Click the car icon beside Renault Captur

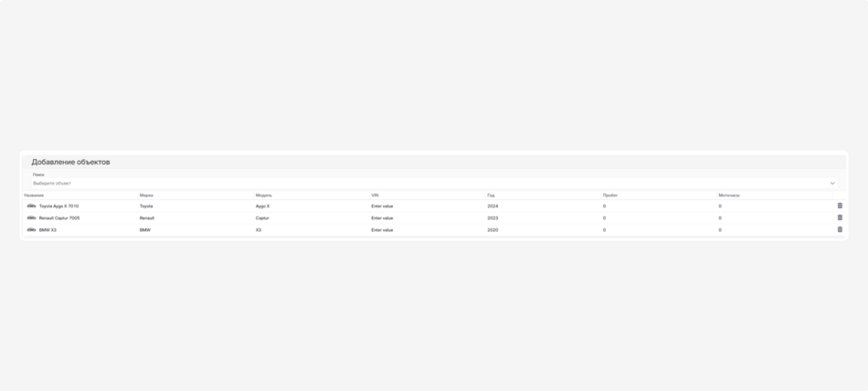coord(31,217)
